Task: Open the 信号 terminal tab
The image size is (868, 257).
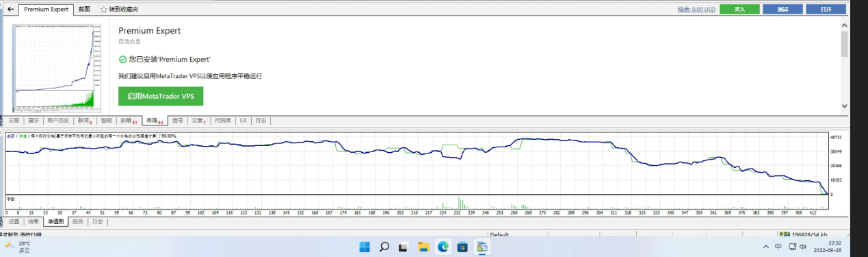Action: [177, 120]
